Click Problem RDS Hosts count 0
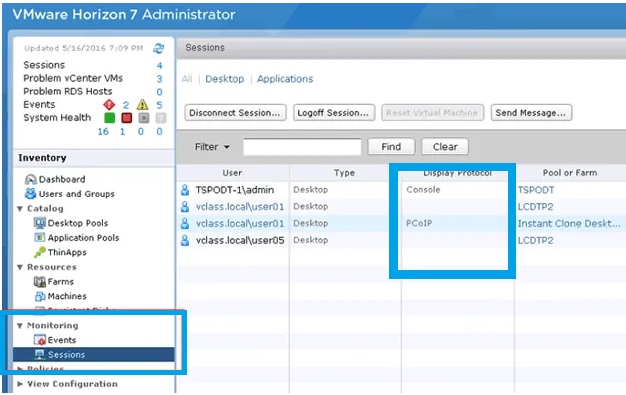The height and width of the screenshot is (395, 626). [x=159, y=92]
